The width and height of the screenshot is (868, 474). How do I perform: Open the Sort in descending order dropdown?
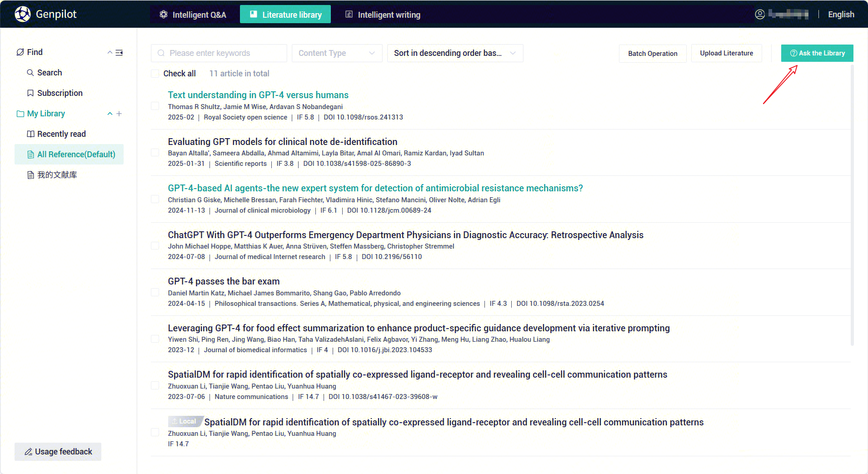click(x=455, y=53)
